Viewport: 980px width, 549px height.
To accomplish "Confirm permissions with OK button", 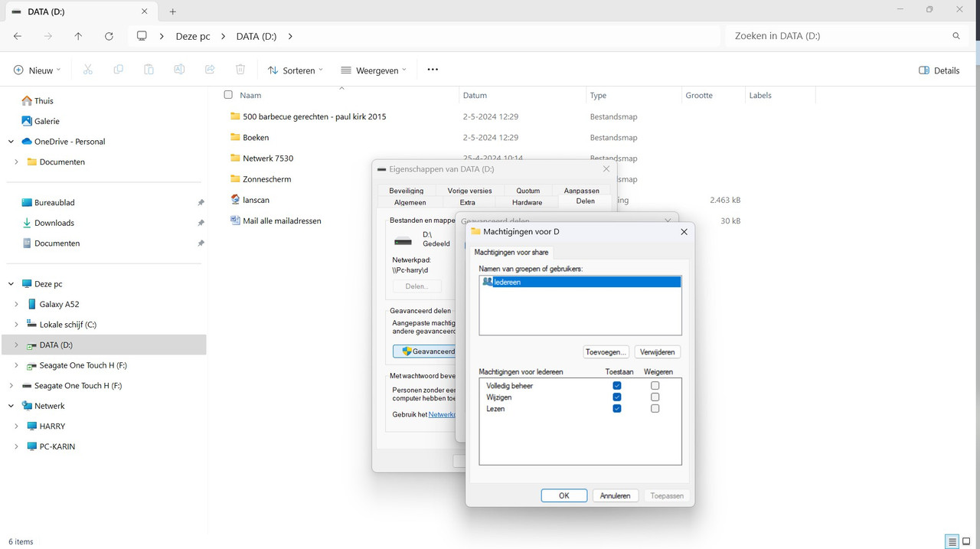I will 564,495.
